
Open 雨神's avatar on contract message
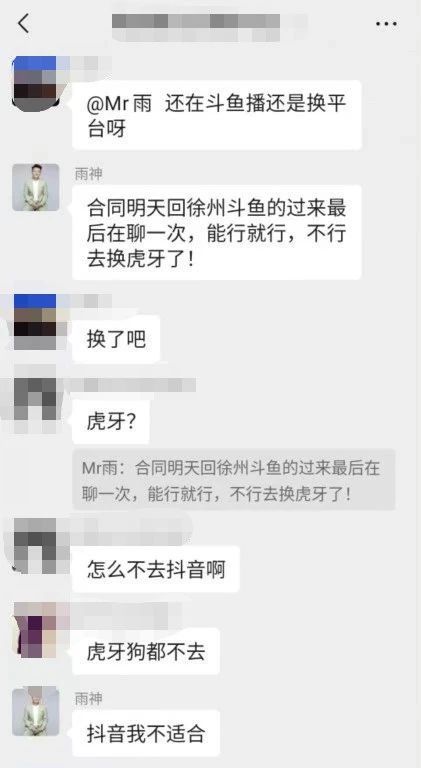(x=36, y=188)
